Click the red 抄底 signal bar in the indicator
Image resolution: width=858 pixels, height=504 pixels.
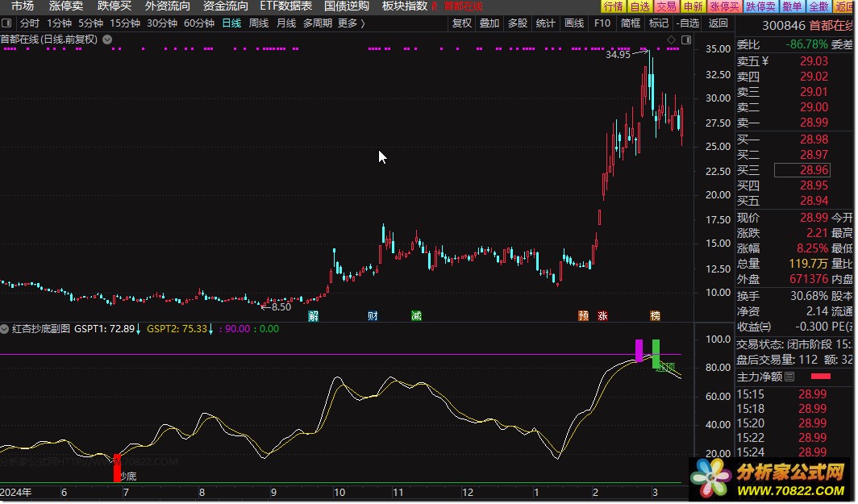117,468
